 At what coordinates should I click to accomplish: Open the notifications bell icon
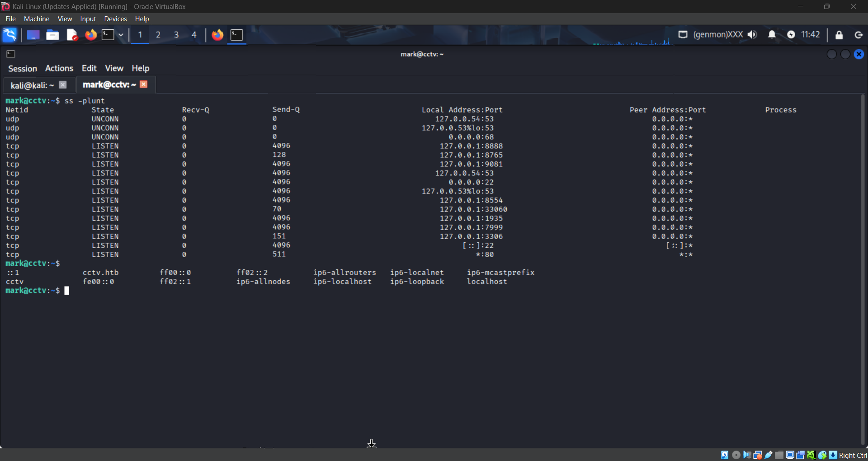(772, 35)
